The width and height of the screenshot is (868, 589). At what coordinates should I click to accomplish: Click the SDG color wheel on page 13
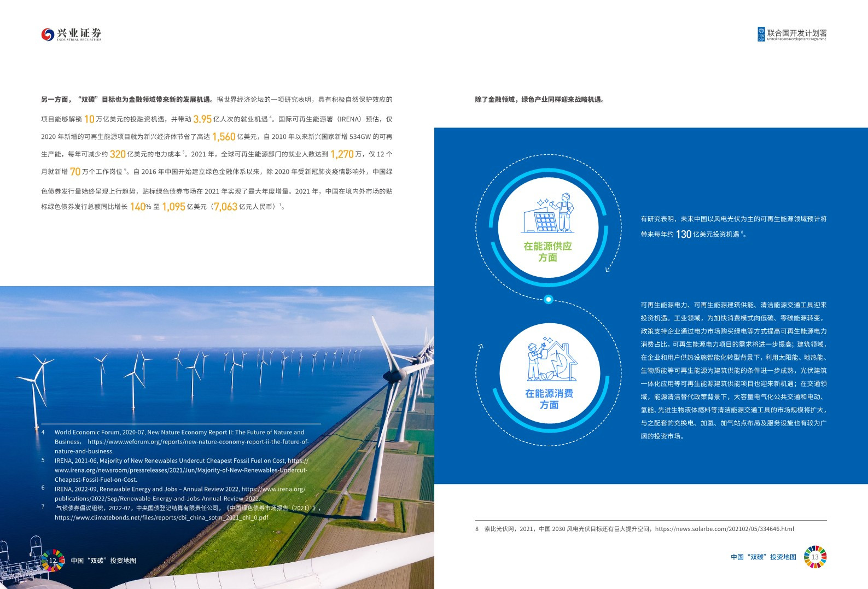coord(815,557)
